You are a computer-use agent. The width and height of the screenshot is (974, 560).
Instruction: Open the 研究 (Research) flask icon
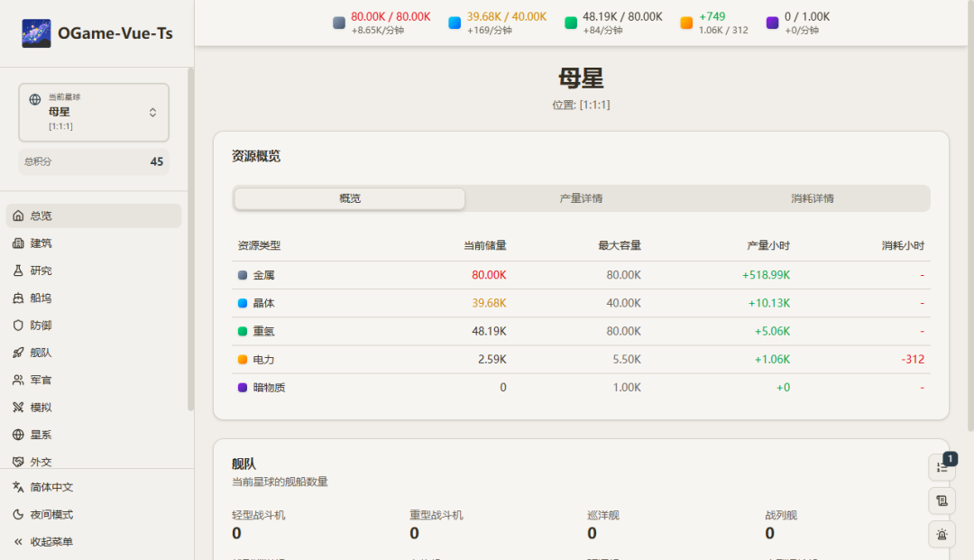[18, 271]
